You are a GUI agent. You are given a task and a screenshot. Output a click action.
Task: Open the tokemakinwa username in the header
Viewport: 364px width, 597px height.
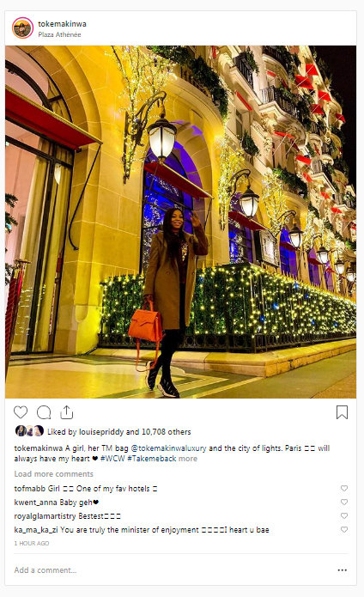(62, 23)
